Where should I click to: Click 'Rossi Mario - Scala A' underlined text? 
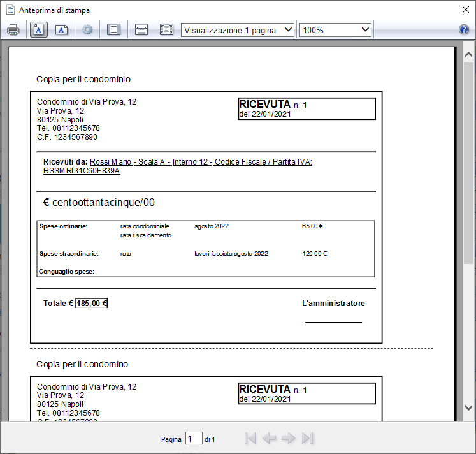[x=127, y=162]
